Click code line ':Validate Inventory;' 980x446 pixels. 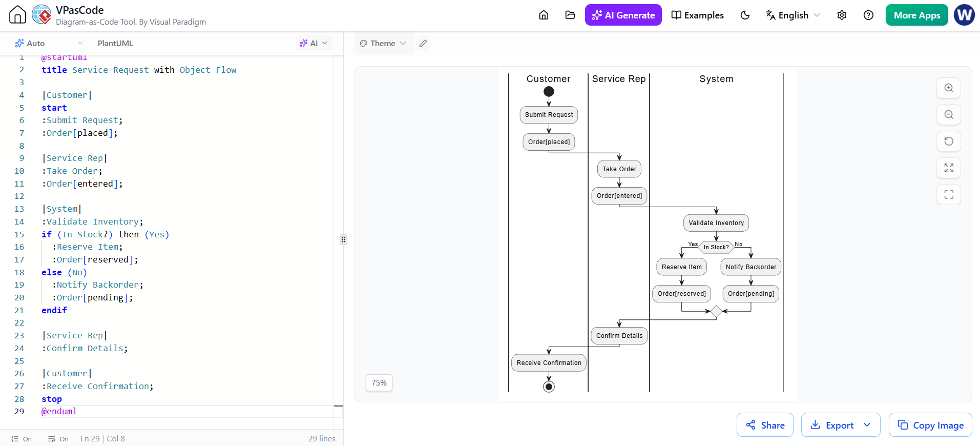[92, 221]
